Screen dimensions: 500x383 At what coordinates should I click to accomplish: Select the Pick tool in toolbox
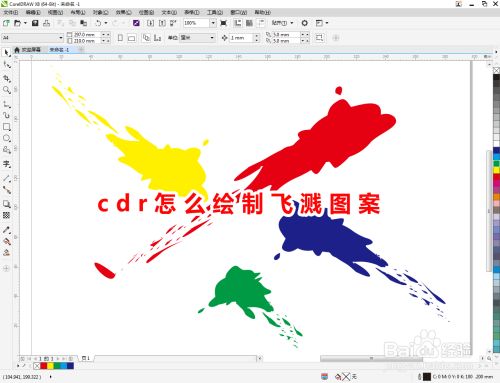click(7, 52)
